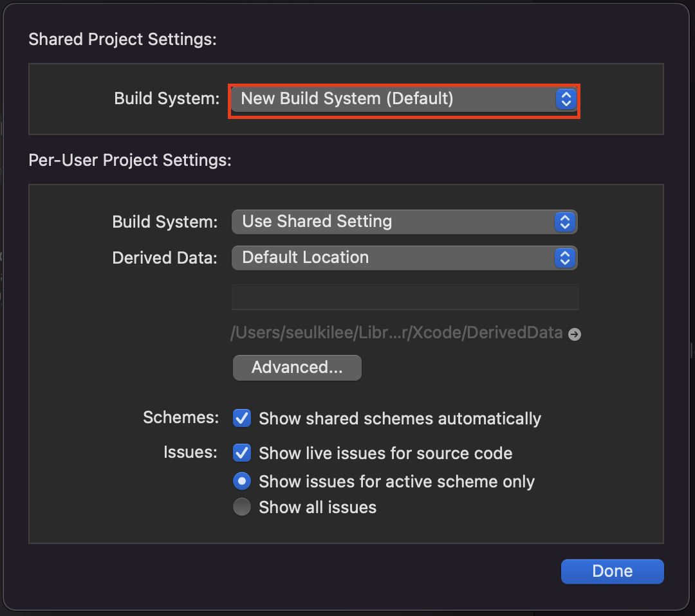Click the Shared Project Settings heading
This screenshot has width=695, height=616.
click(122, 39)
